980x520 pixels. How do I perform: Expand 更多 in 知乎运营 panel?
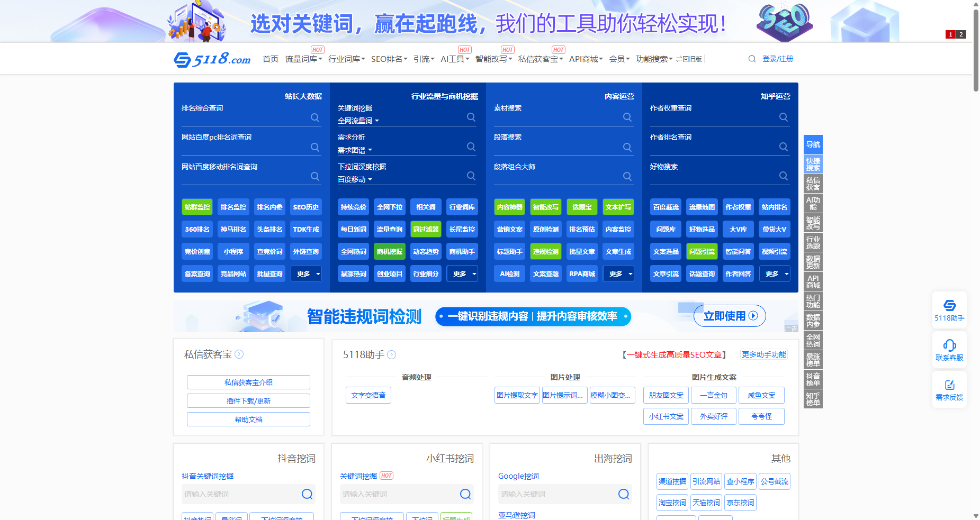pyautogui.click(x=775, y=273)
